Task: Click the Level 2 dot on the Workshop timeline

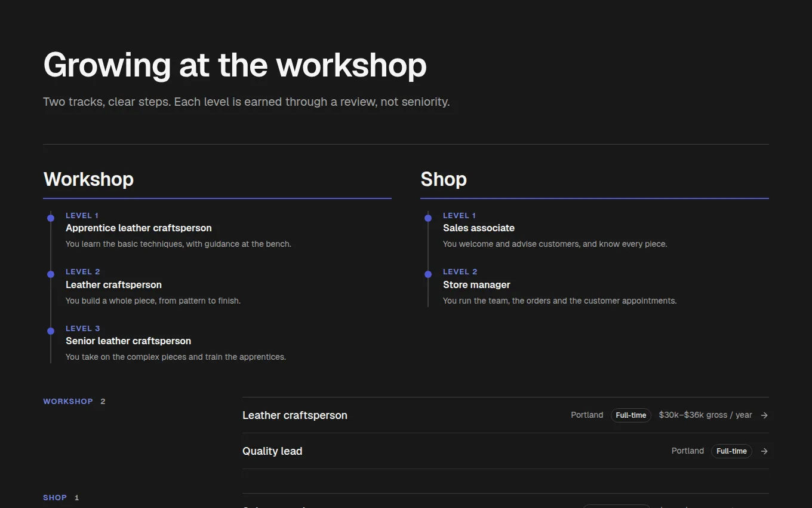Action: click(51, 274)
